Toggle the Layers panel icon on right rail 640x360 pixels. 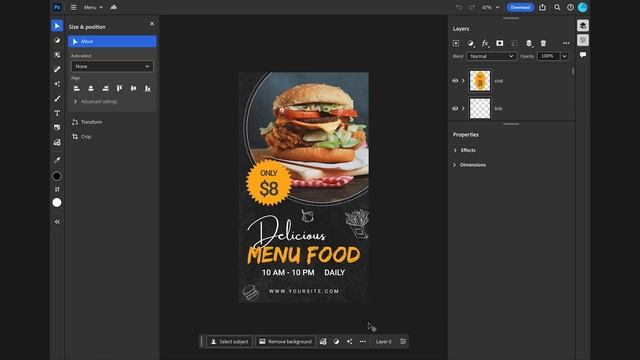coord(583,26)
